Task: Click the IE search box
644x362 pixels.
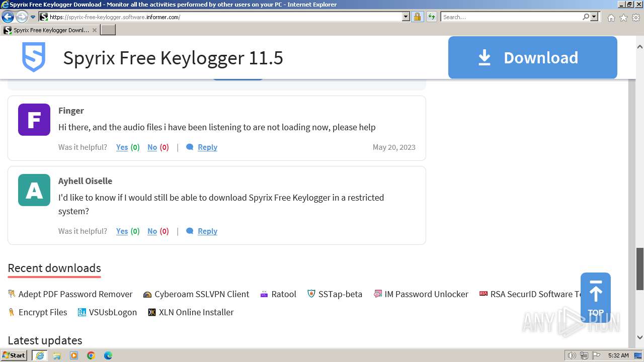Action: pyautogui.click(x=511, y=17)
